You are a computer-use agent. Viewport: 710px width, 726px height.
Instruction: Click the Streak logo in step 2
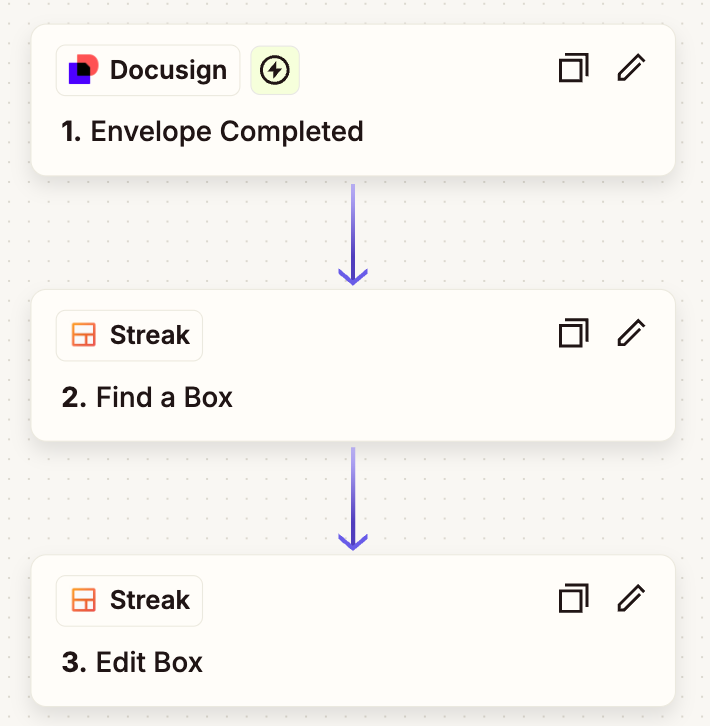pyautogui.click(x=84, y=335)
